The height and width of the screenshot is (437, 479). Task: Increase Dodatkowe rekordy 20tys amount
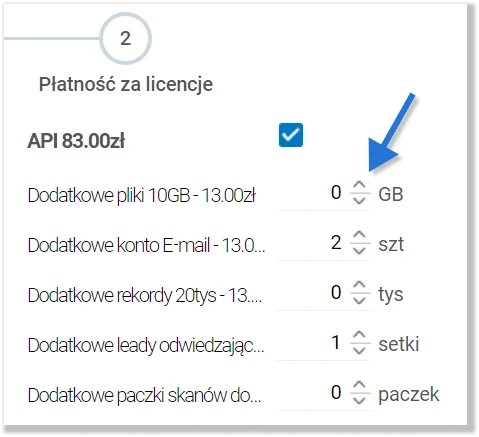[x=359, y=285]
